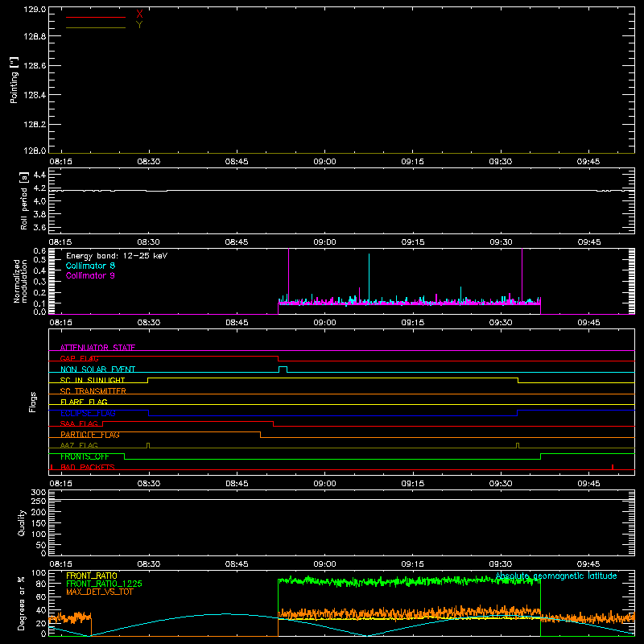Click the 128.8 tick label on Pointing axis
The height and width of the screenshot is (644, 644).
click(x=35, y=36)
